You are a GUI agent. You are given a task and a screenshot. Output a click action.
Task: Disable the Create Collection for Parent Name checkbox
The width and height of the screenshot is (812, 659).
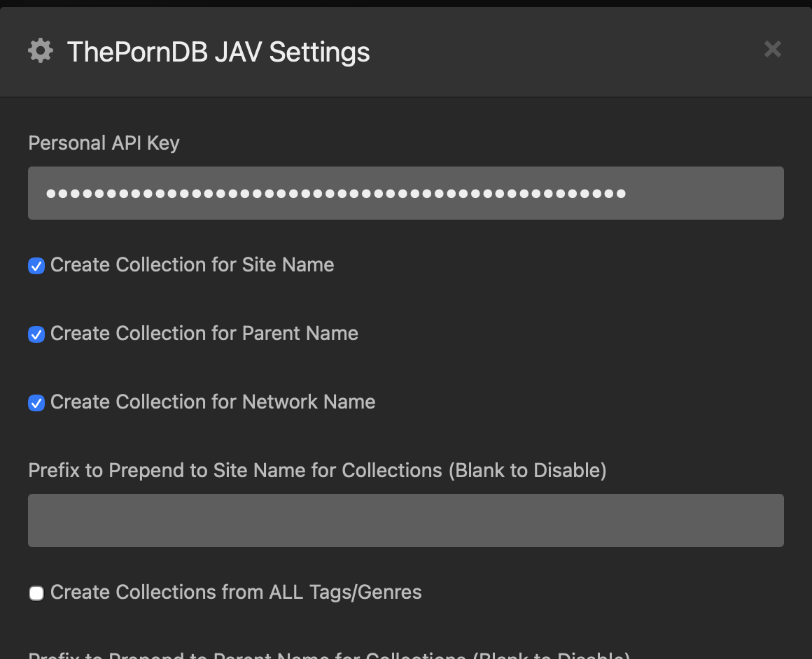click(x=36, y=334)
